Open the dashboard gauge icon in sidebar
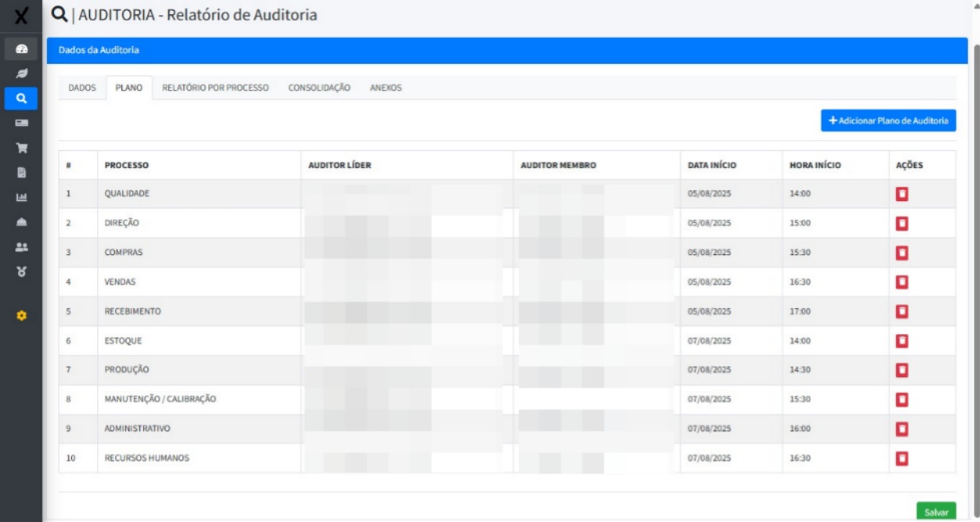980x522 pixels. (x=21, y=49)
